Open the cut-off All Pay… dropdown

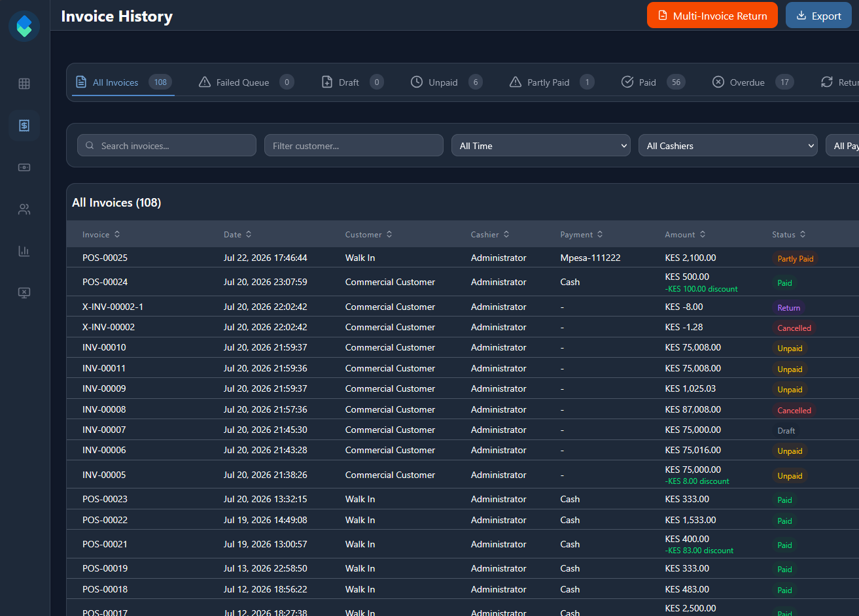[843, 145]
